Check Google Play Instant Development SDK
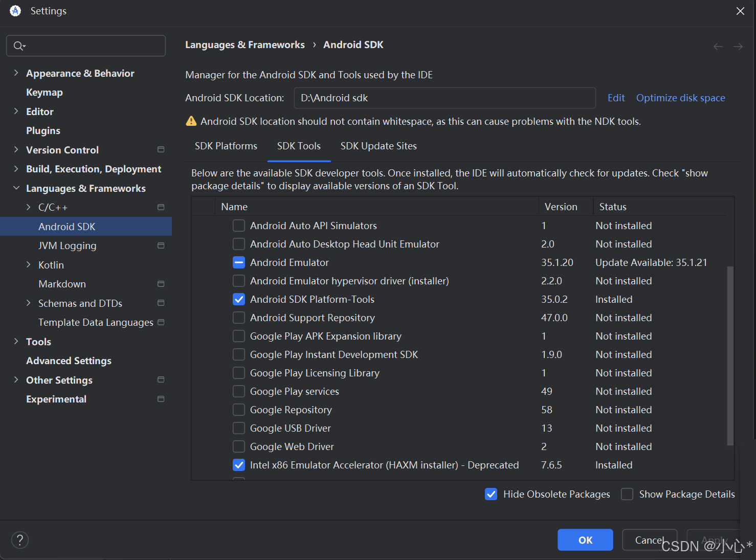 pos(239,354)
